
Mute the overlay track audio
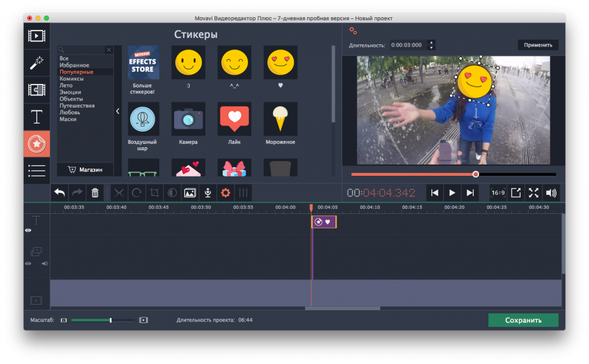(x=45, y=263)
